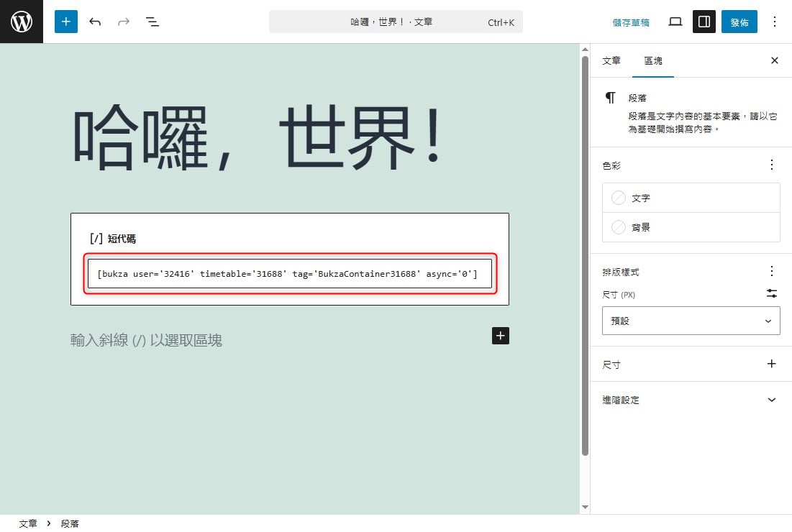Click the bukza shortcode input field
This screenshot has height=532, width=792.
click(290, 274)
